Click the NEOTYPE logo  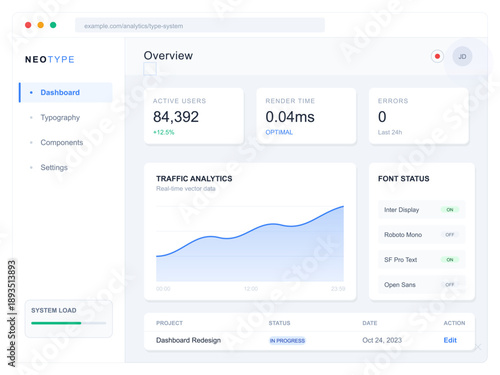pos(50,59)
